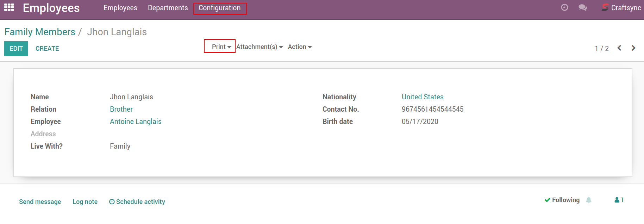The image size is (644, 224).
Task: Open the United States nationality link
Action: pyautogui.click(x=423, y=97)
